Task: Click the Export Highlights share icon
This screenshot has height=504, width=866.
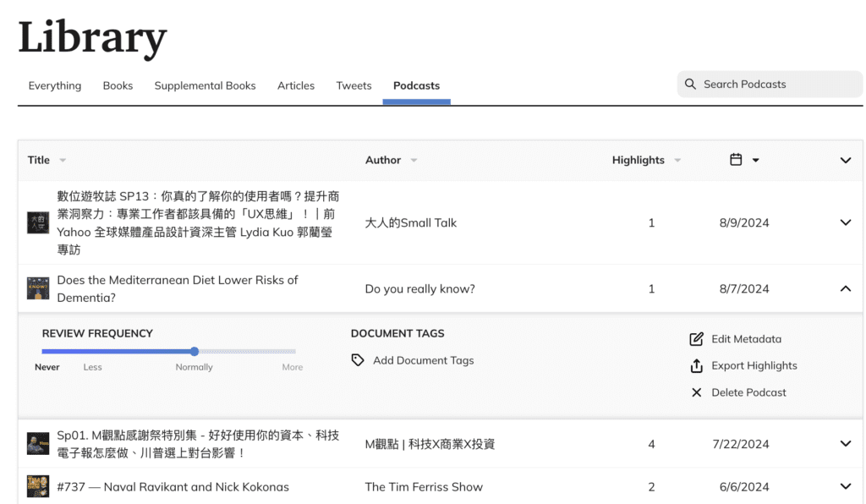Action: (x=696, y=366)
